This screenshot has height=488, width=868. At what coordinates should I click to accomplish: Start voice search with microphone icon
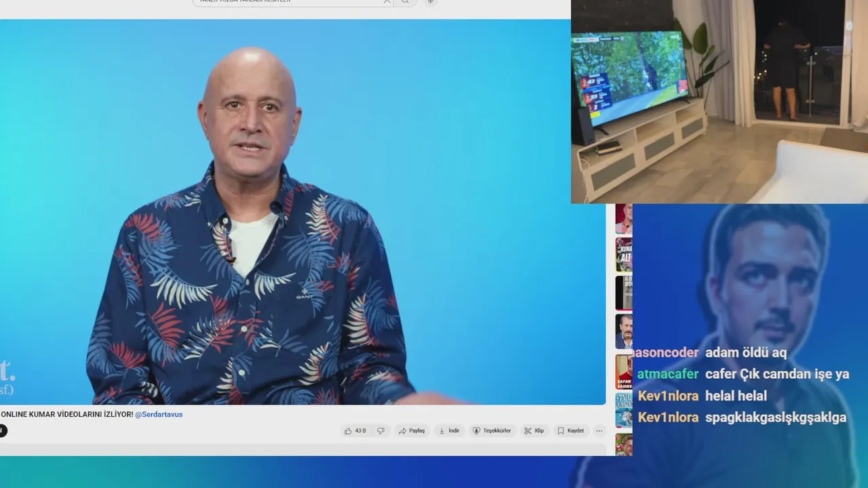(x=430, y=1)
